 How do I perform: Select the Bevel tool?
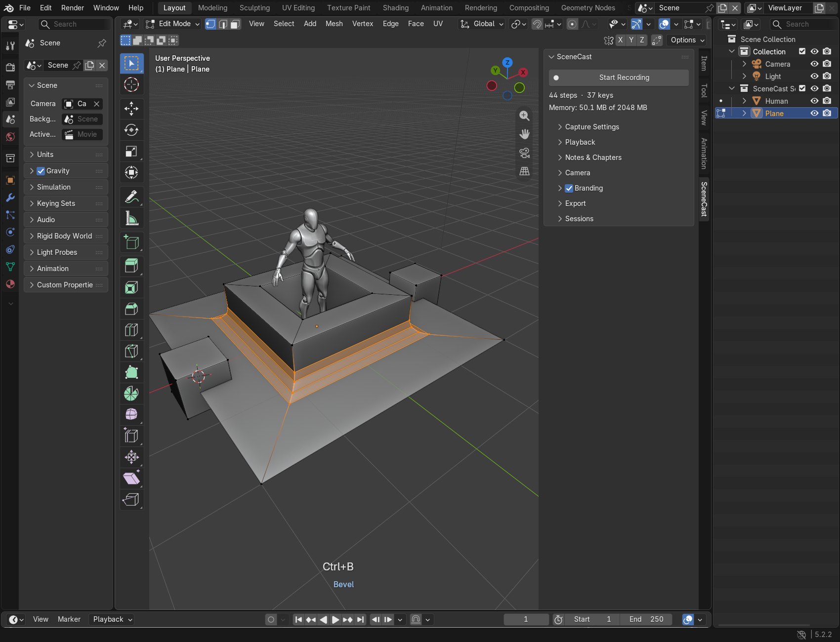point(131,309)
